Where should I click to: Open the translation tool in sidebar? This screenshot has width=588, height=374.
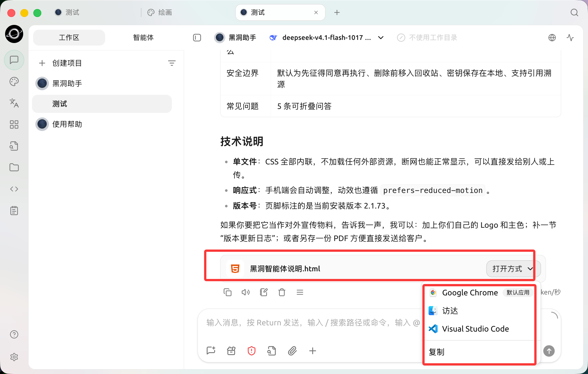pyautogui.click(x=14, y=103)
